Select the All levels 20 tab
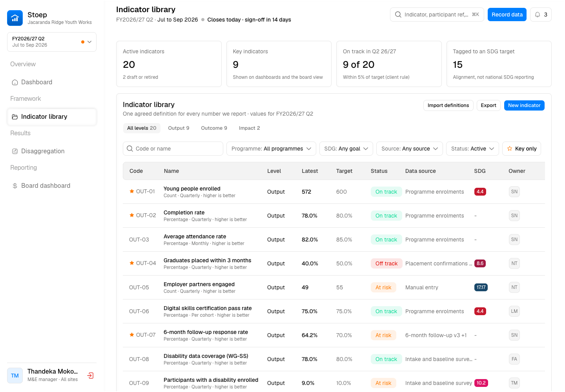565x392 pixels. coord(142,128)
